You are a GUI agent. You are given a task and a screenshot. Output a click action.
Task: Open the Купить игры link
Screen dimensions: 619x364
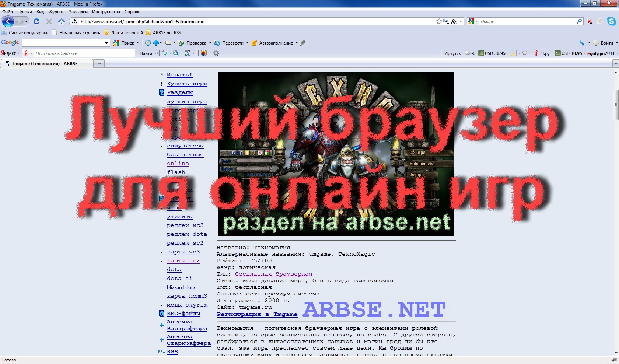(187, 84)
